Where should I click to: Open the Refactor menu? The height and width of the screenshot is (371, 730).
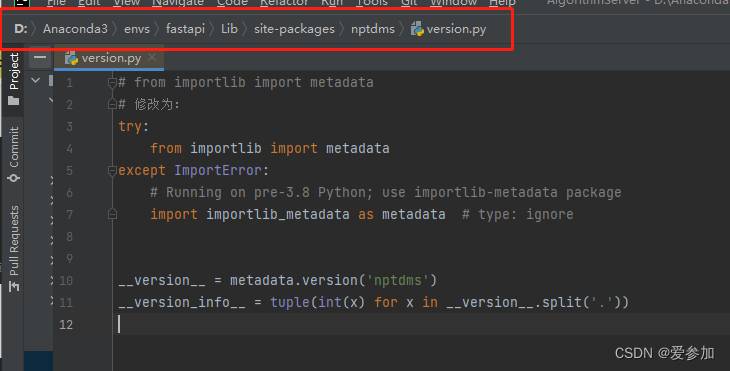click(284, 3)
